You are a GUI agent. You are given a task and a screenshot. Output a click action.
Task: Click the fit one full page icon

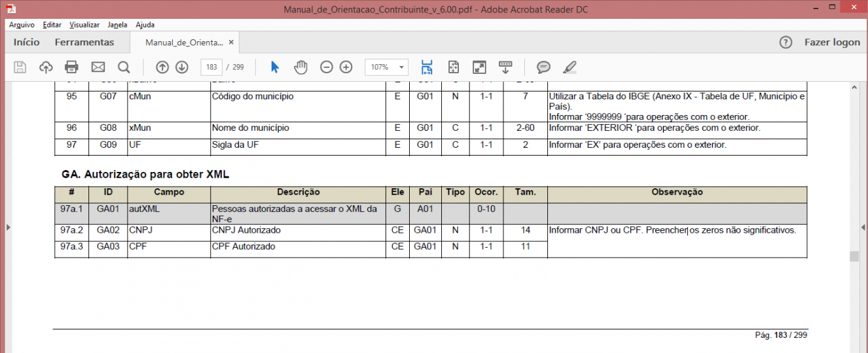click(454, 67)
